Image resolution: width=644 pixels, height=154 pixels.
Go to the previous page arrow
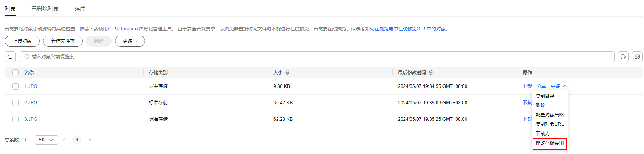pos(64,140)
